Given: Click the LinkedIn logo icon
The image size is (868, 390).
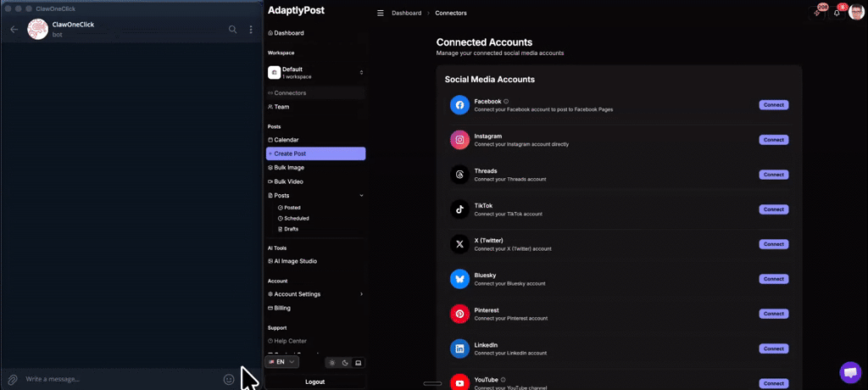Looking at the screenshot, I should point(459,348).
